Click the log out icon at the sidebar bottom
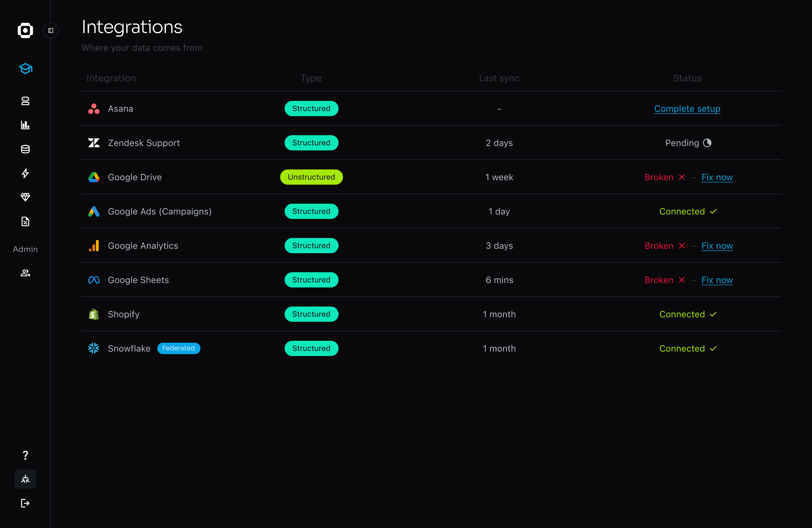 25,503
